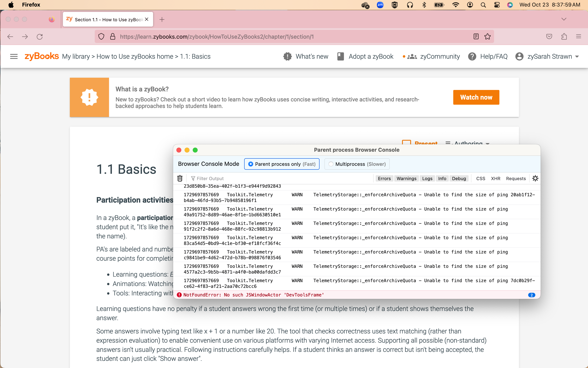588x368 pixels.
Task: Open the zyBooks sidebar hamburger menu
Action: tap(14, 56)
